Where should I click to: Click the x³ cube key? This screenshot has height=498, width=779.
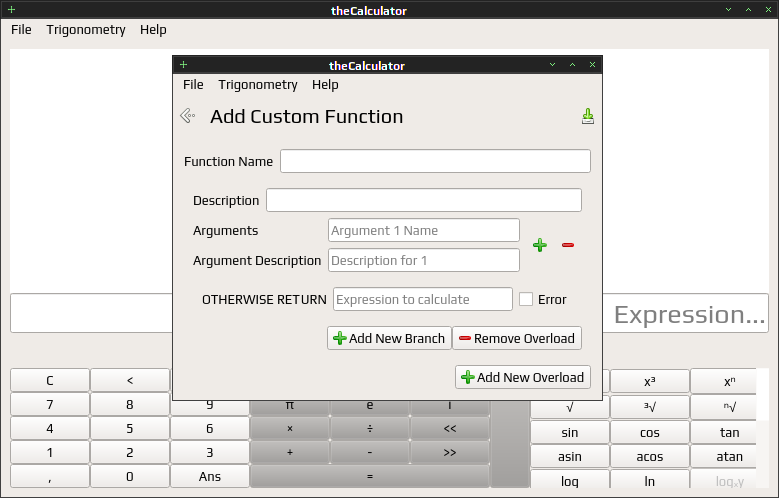pyautogui.click(x=650, y=381)
